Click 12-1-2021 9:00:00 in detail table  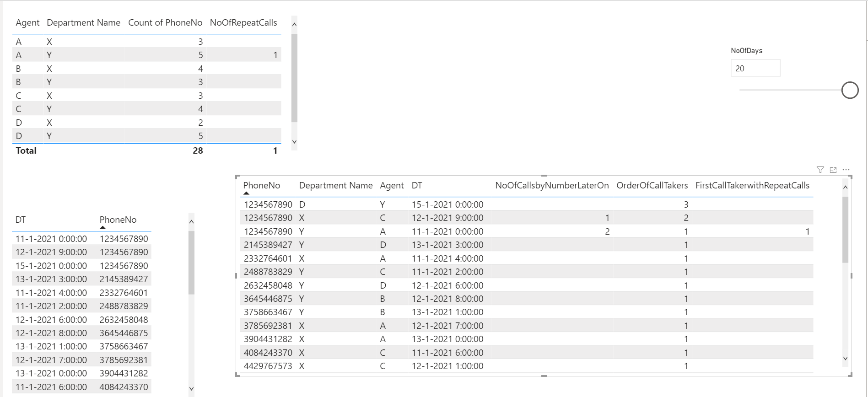447,218
